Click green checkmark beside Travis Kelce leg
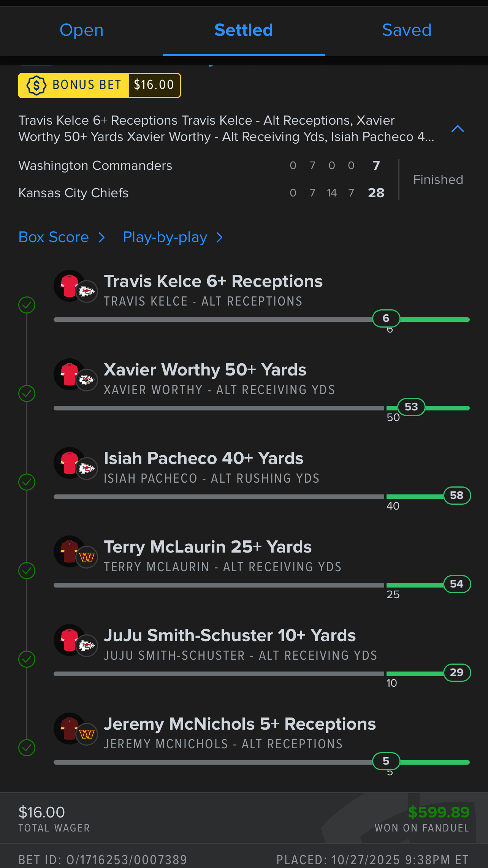This screenshot has width=488, height=868. (x=27, y=305)
